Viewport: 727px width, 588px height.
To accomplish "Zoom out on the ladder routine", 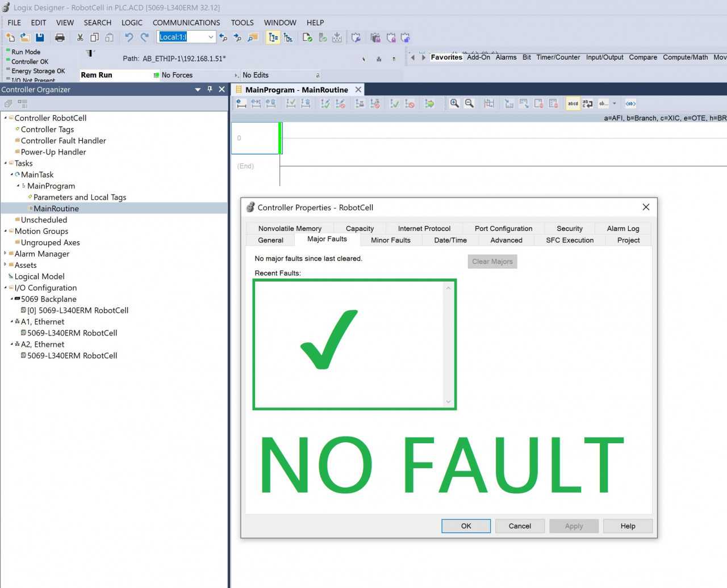I will [x=469, y=103].
